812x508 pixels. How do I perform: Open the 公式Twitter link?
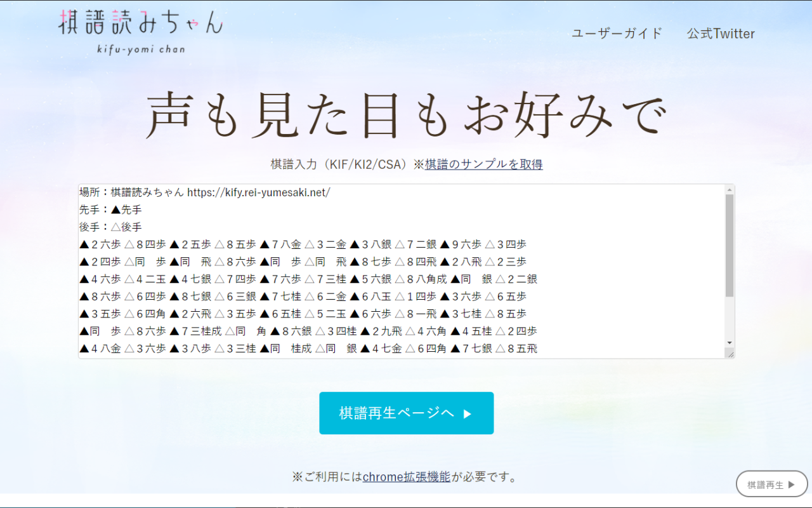[x=721, y=34]
